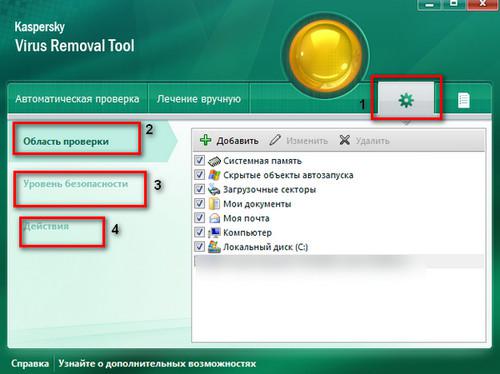Viewport: 500px width, 374px height.
Task: Select the Локальный диск (C:) row text
Action: pos(266,247)
